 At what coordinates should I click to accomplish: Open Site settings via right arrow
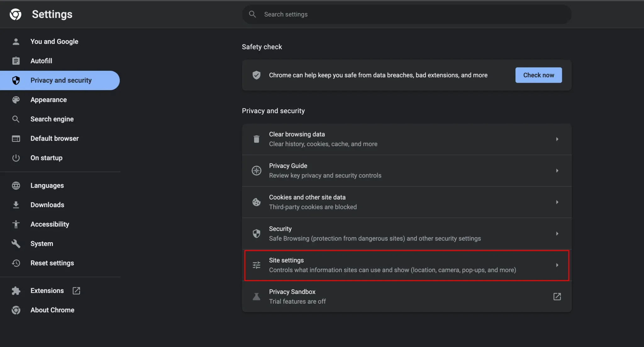point(557,265)
